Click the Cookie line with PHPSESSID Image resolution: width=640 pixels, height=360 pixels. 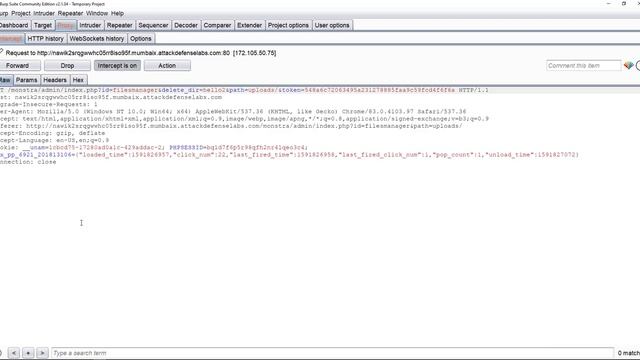154,147
